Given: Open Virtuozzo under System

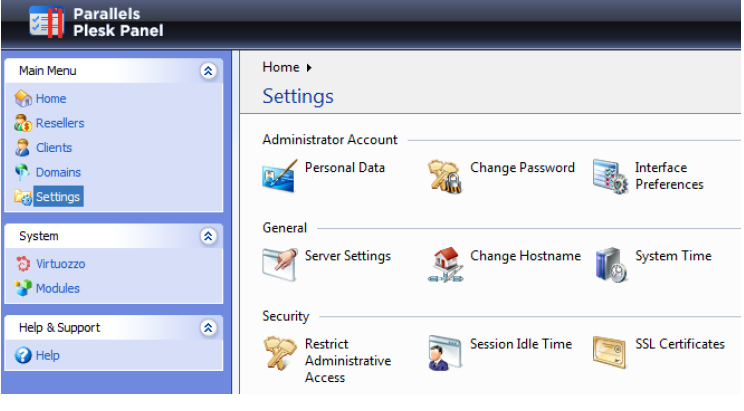Looking at the screenshot, I should 57,264.
